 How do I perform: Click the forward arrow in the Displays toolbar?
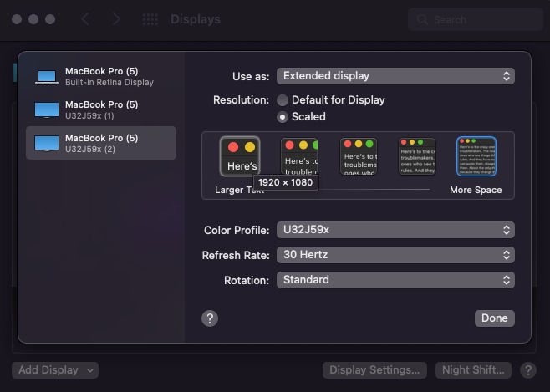pos(116,19)
